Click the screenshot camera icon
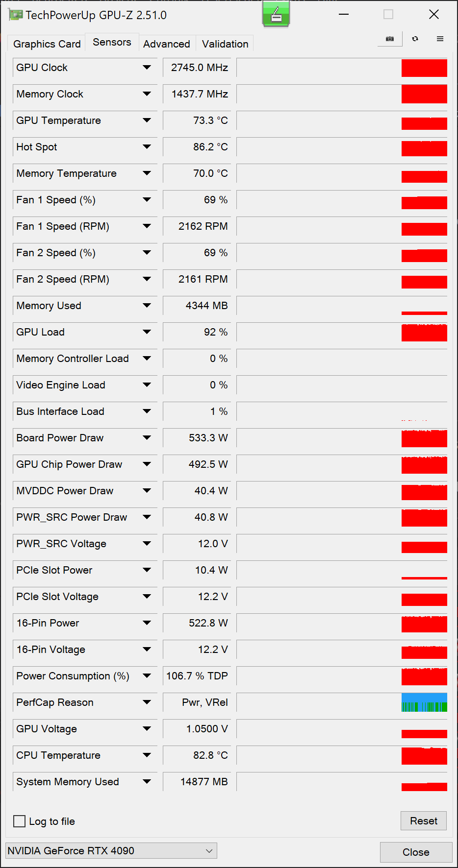This screenshot has height=868, width=458. [x=390, y=39]
